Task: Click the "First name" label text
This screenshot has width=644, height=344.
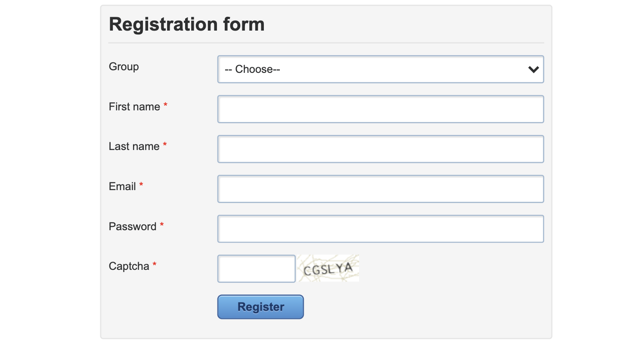Action: 134,107
